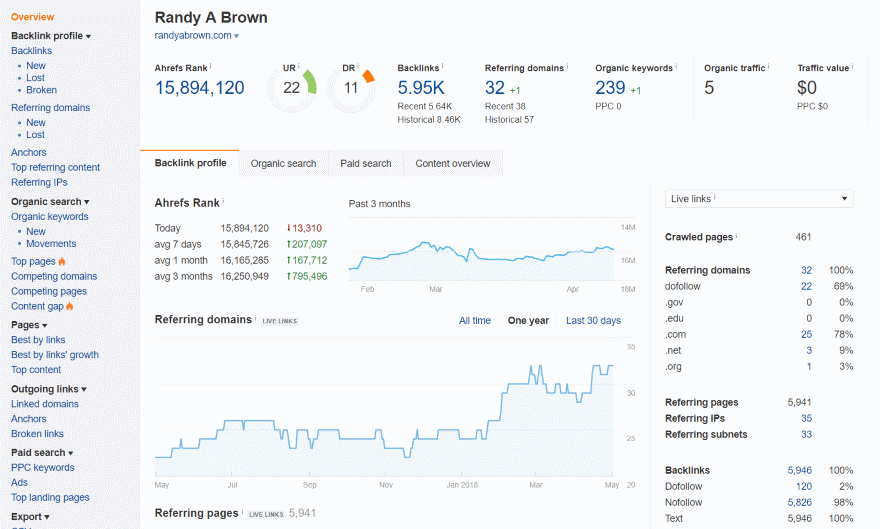Open the Content overview tab
The width and height of the screenshot is (880, 529).
(453, 164)
